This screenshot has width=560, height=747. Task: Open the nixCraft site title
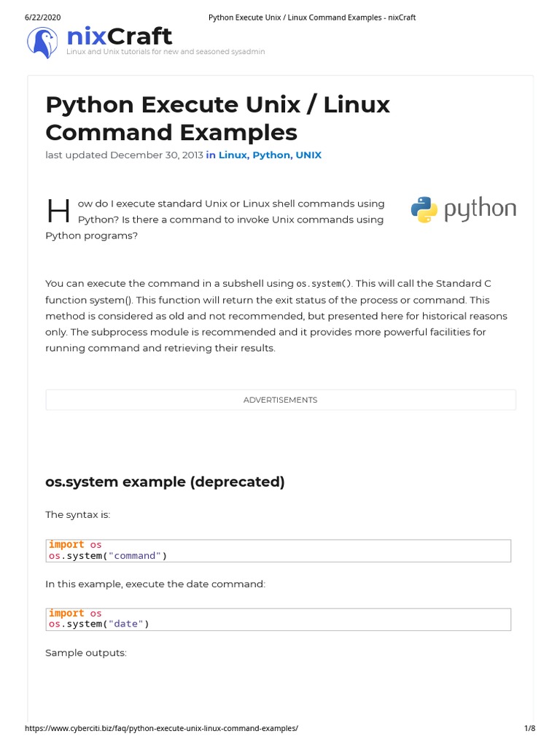point(119,36)
